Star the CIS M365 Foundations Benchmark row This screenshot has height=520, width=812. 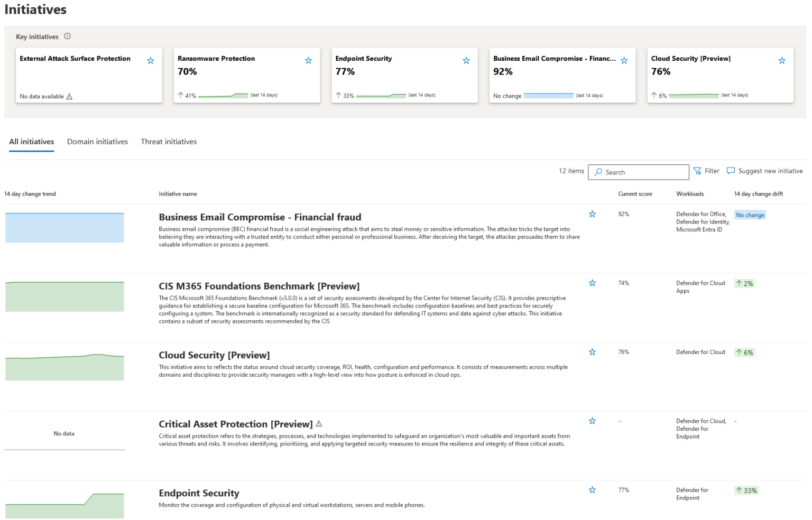click(592, 283)
